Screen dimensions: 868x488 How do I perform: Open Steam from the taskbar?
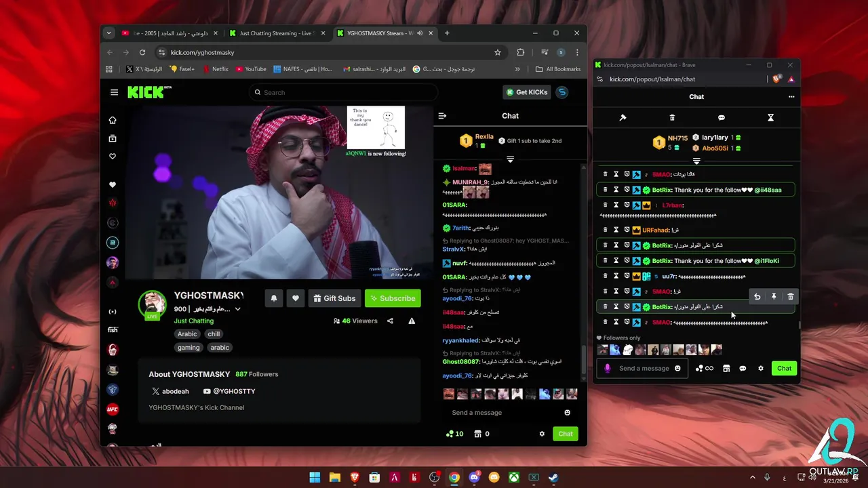[x=554, y=477]
